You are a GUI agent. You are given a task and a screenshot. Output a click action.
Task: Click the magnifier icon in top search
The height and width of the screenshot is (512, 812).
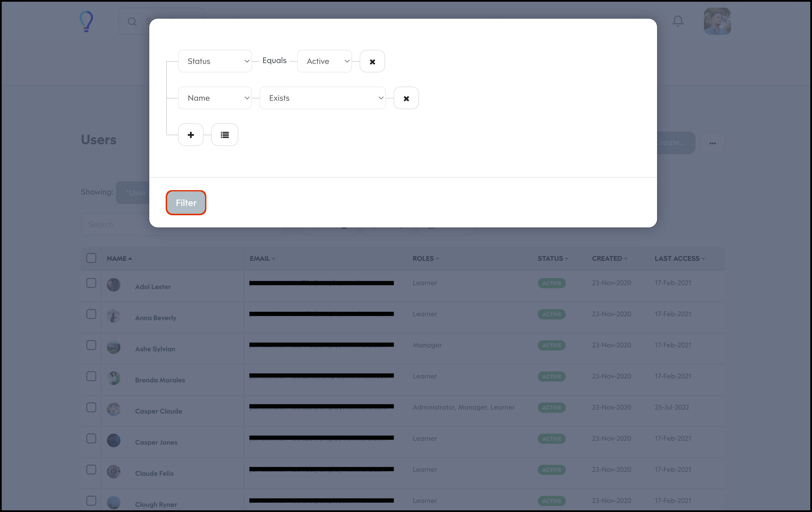[132, 22]
